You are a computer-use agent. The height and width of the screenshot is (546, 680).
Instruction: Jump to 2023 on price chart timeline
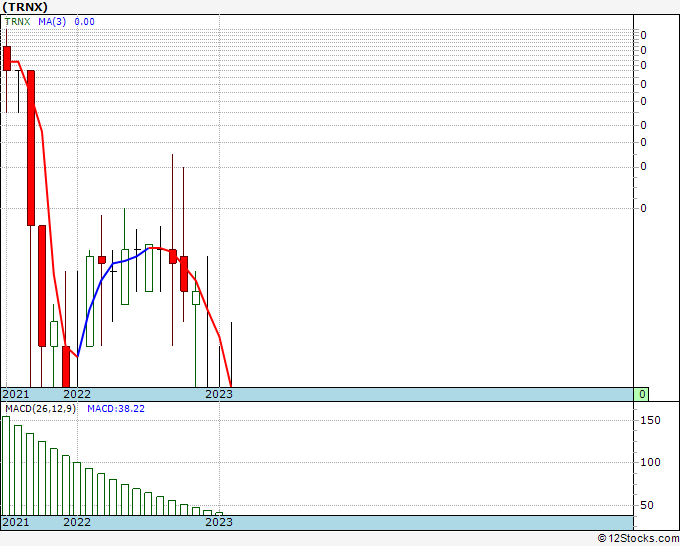click(x=219, y=394)
